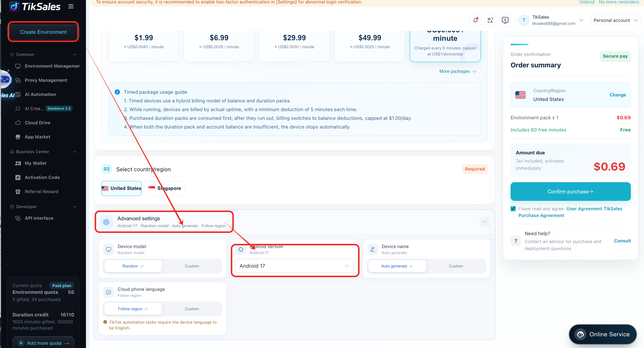Click the Need help question mark icon
Screen dimensions: 644x348
click(x=516, y=241)
